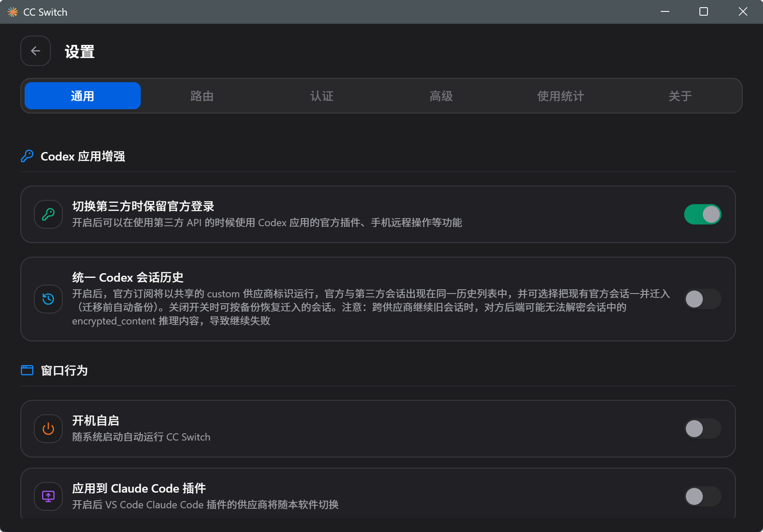
Task: Click the green key icon in the 保留官方登录 card
Action: tap(48, 214)
